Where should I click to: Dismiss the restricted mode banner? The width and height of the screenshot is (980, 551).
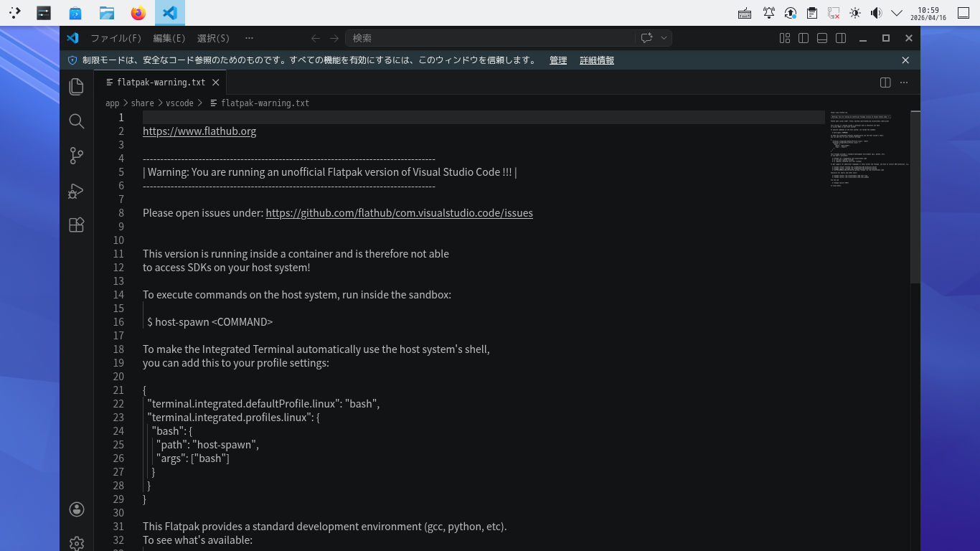click(x=905, y=60)
